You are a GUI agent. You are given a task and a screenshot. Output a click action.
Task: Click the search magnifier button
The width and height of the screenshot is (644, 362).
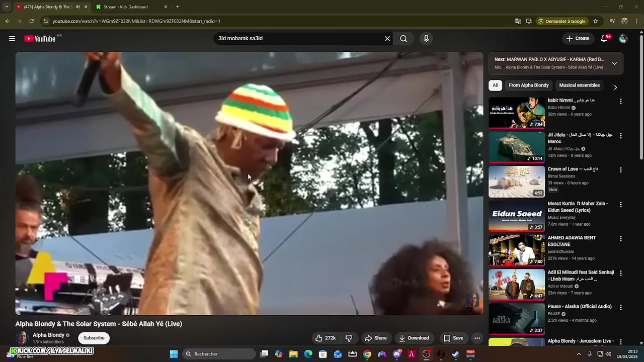point(404,39)
